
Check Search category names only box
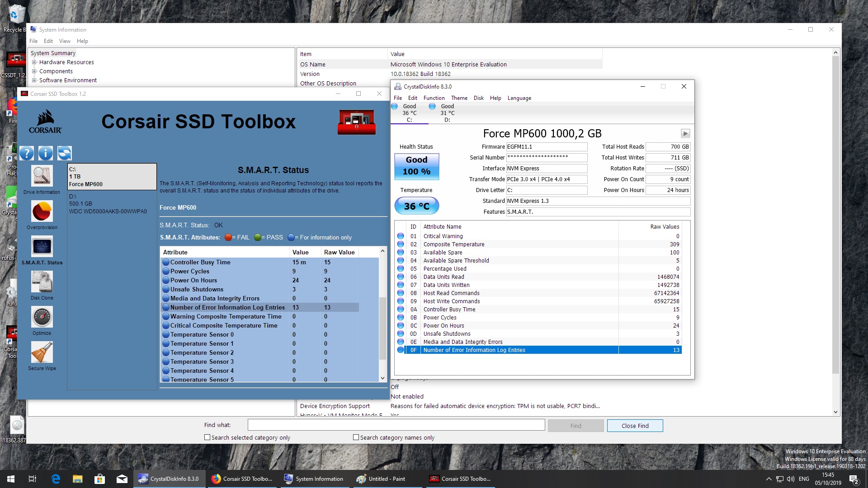tap(356, 437)
